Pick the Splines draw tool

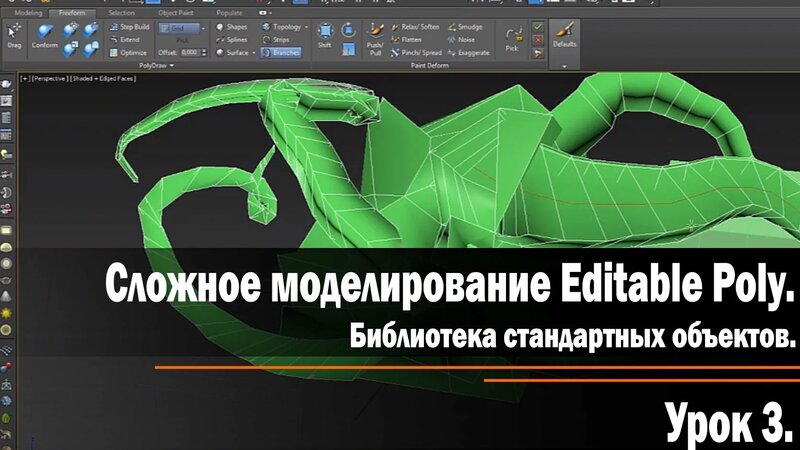click(232, 39)
